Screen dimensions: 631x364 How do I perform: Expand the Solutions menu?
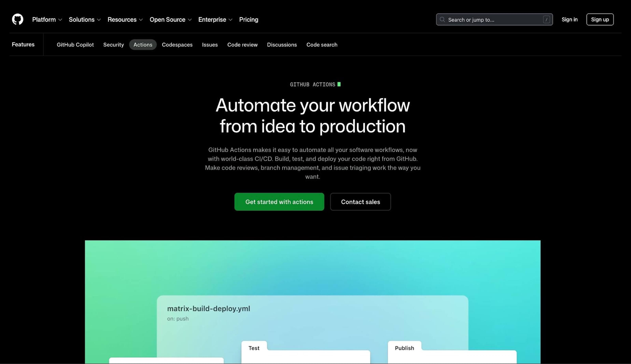85,20
